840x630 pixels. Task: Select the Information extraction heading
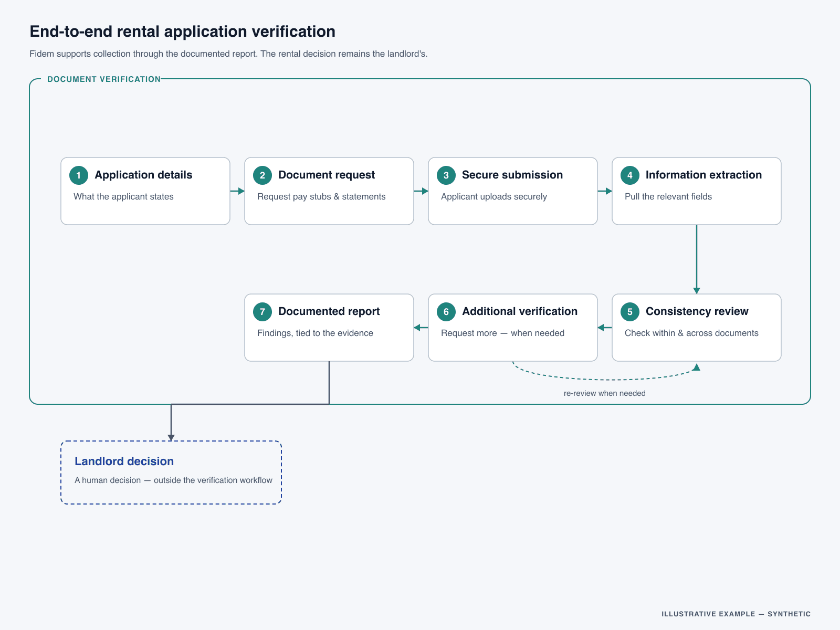(x=703, y=175)
